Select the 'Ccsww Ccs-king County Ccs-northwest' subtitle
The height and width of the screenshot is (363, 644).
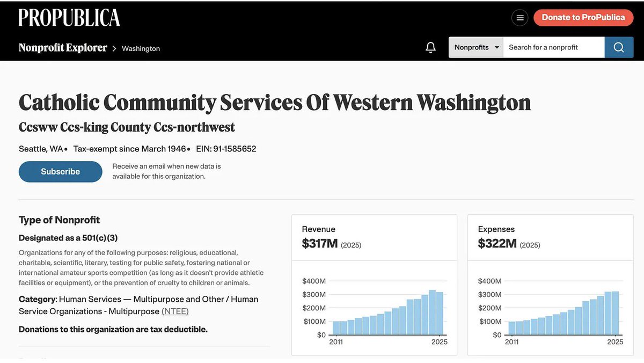127,127
